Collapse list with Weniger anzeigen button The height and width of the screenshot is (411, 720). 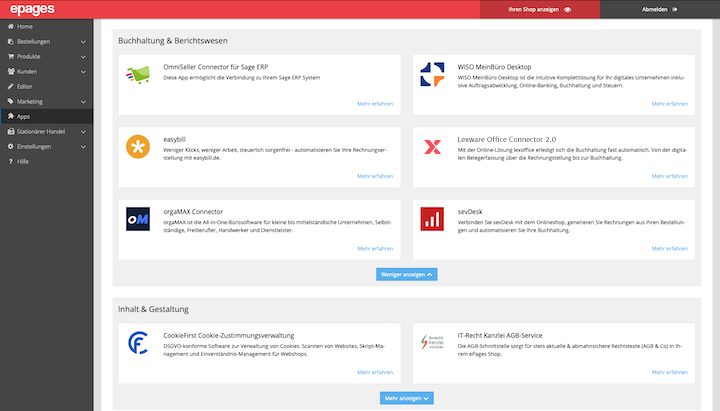tap(407, 273)
